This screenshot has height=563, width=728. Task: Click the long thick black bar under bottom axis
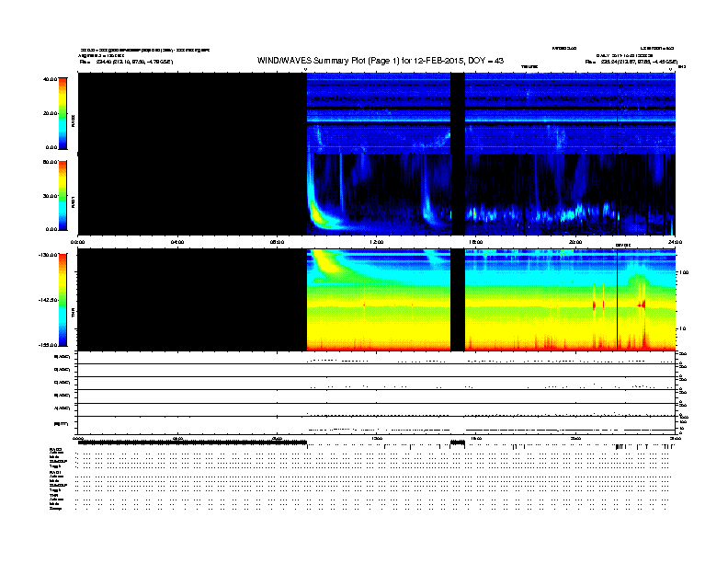(x=192, y=442)
